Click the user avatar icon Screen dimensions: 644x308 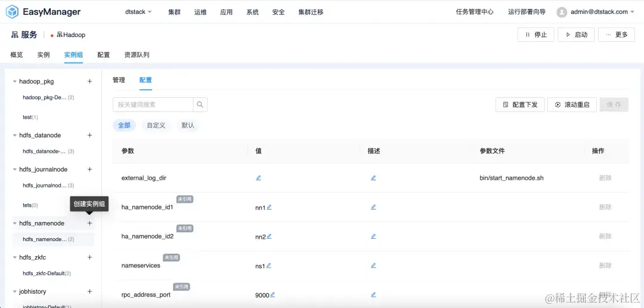562,13
